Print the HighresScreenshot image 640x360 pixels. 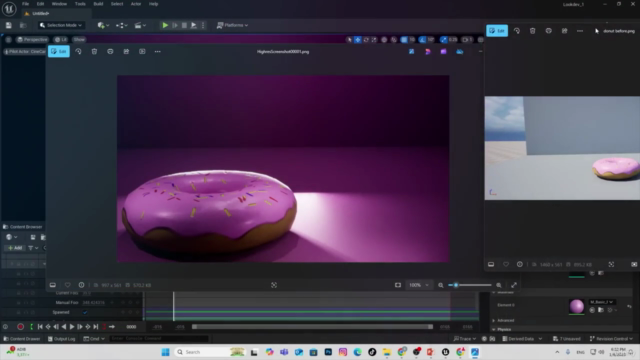point(110,51)
